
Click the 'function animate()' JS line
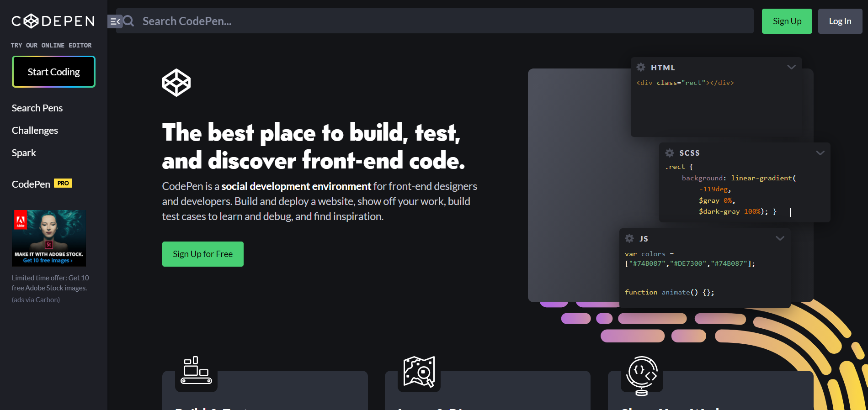(669, 292)
